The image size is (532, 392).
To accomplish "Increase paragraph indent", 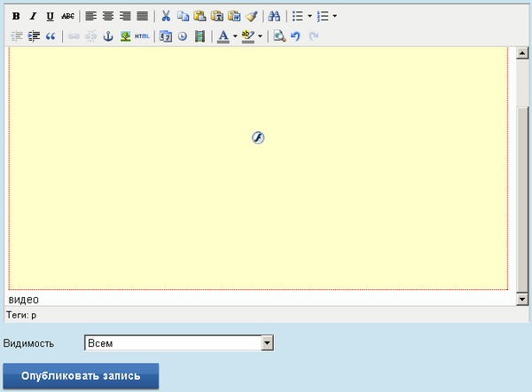I will (34, 36).
